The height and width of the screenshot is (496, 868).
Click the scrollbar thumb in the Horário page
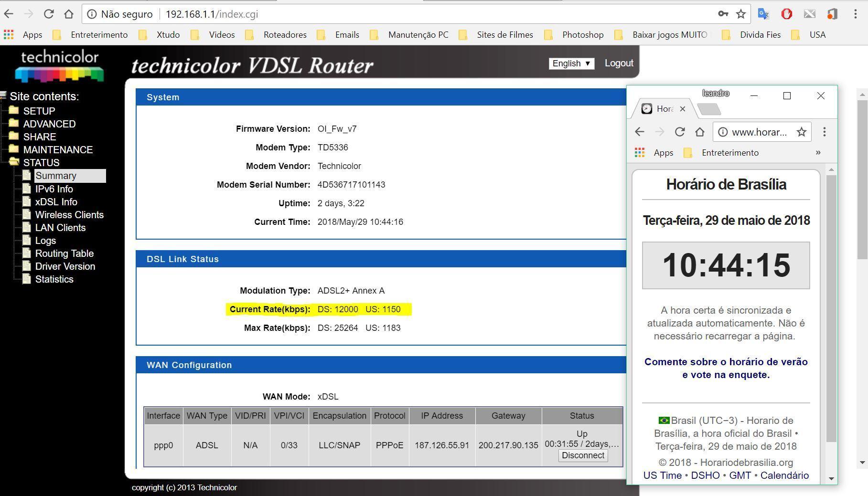(x=831, y=308)
